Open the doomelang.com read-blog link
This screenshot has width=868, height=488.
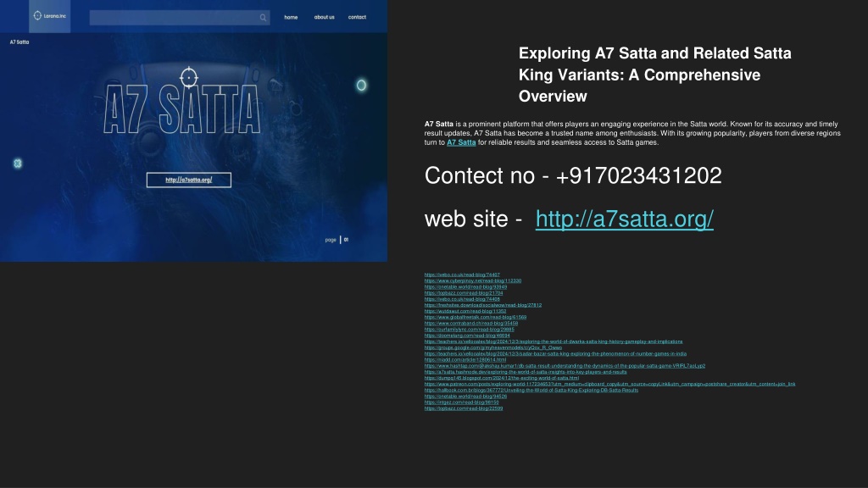click(467, 335)
